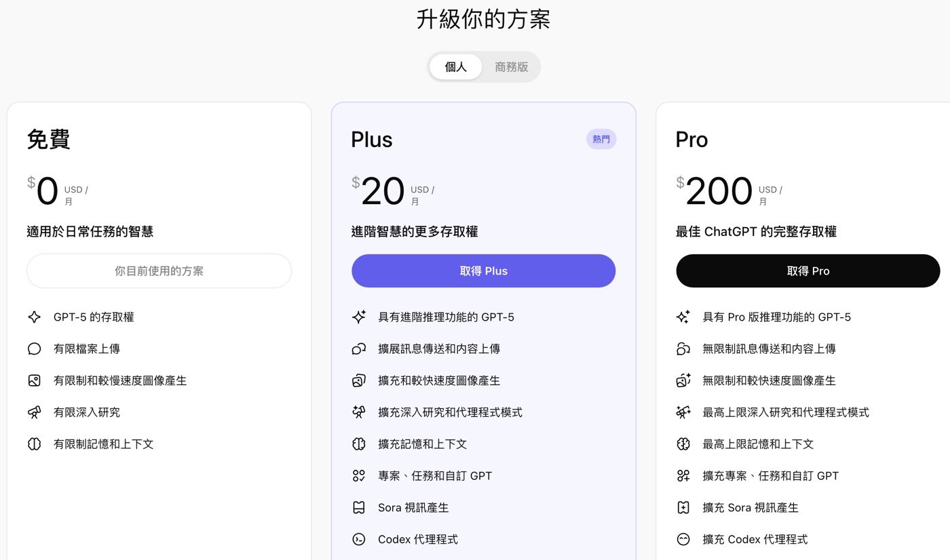Click sparkle icon beside 具有進階推理功能的 GPT-5
Viewport: 950px width, 560px height.
(x=359, y=317)
